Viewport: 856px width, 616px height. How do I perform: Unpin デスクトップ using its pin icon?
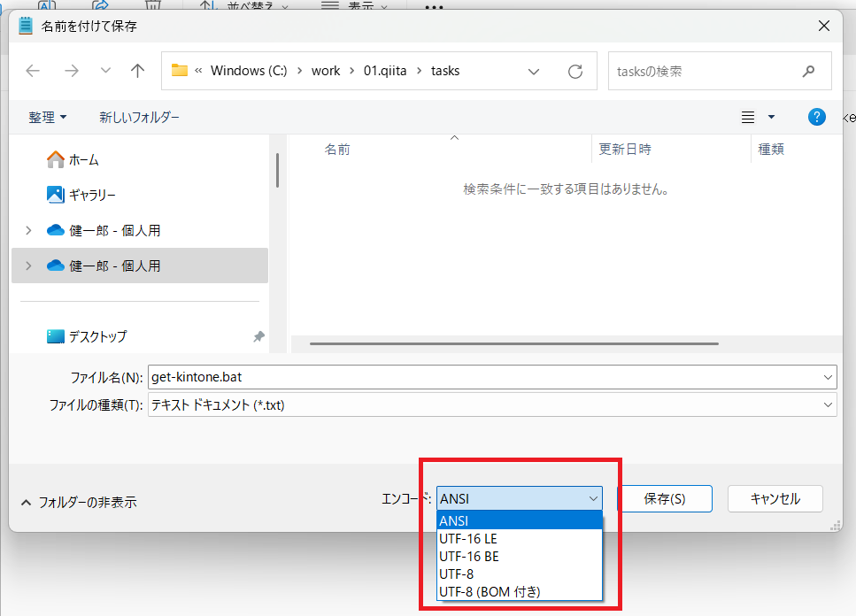coord(259,336)
